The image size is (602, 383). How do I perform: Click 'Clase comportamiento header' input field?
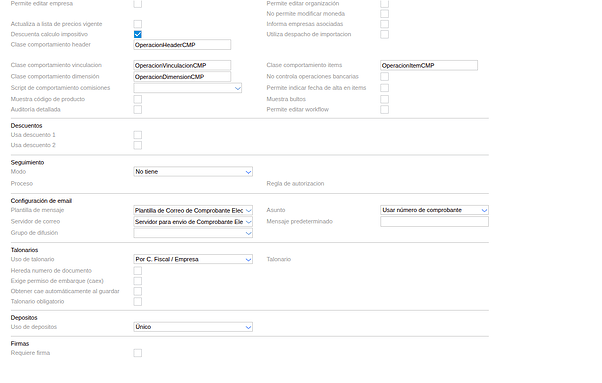tap(182, 45)
